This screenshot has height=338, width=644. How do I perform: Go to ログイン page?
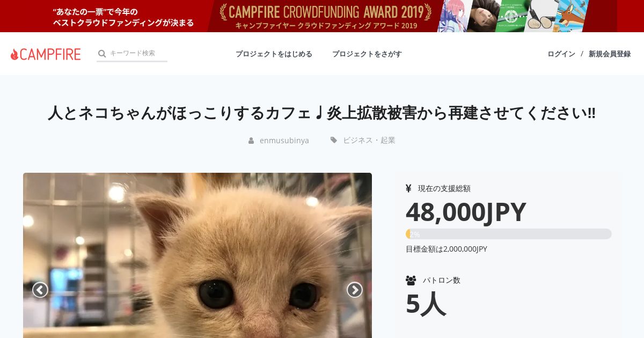pyautogui.click(x=561, y=54)
